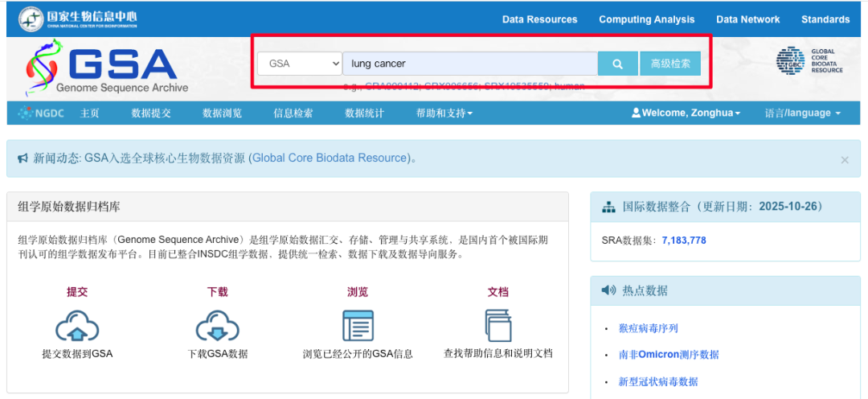Image resolution: width=868 pixels, height=399 pixels.
Task: Click the China National Center for Bioinformation logo
Action: (77, 19)
